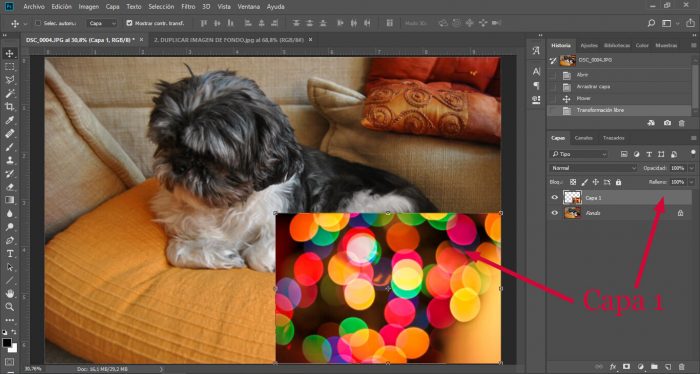
Task: Open the Opacidad slider dropdown arrow
Action: (692, 168)
